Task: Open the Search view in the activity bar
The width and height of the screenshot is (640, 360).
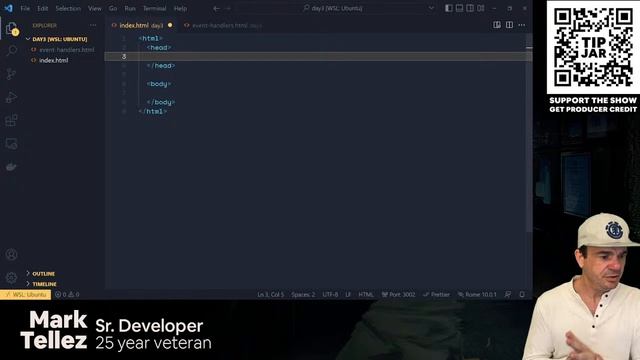Action: [11, 51]
